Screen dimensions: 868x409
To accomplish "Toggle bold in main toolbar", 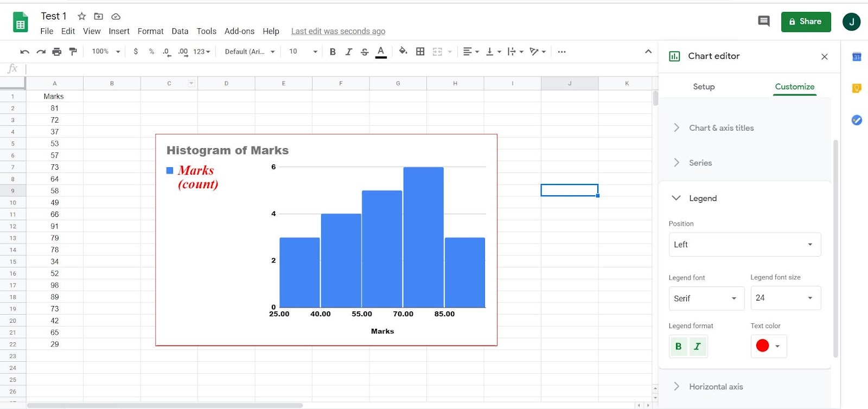I will point(333,52).
